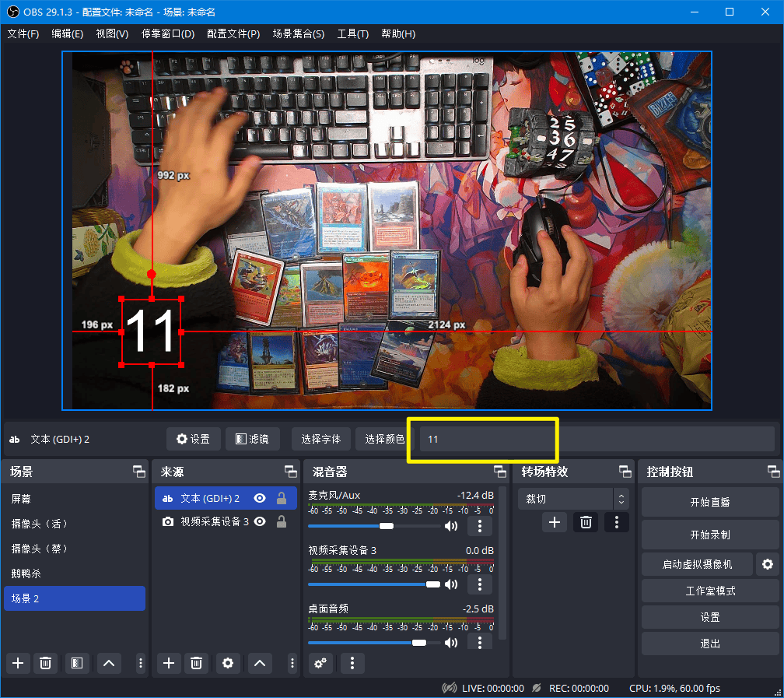Click 开始录制 to start recording
Viewport: 784px width, 698px height.
(x=710, y=535)
